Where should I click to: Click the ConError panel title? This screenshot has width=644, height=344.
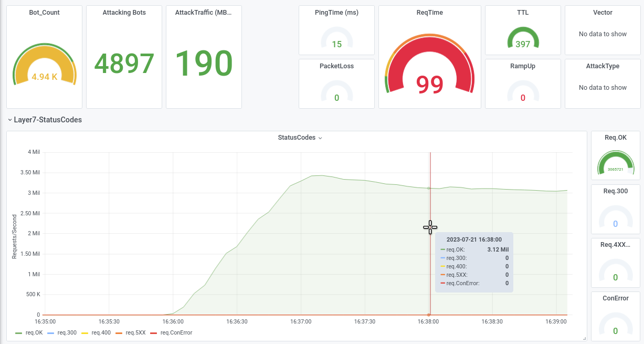[616, 298]
